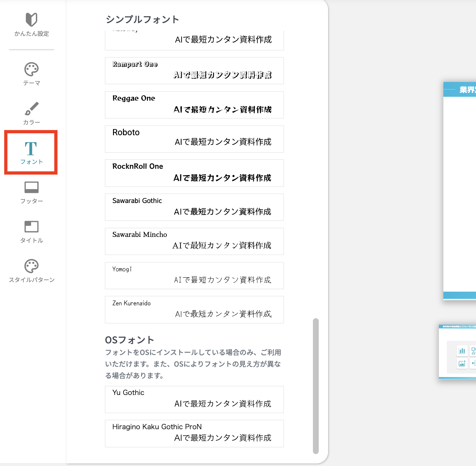Select the partially visible font above Rampart One
Screen dimensions: 476x466
pos(194,40)
